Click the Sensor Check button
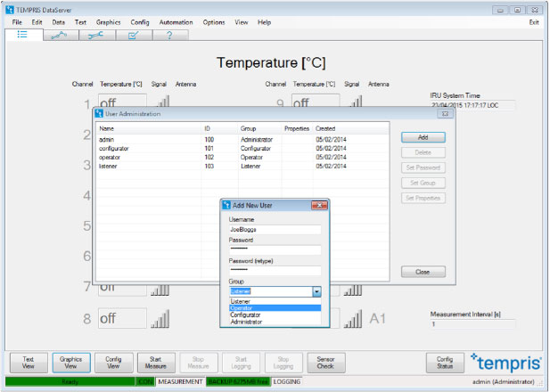 (325, 362)
